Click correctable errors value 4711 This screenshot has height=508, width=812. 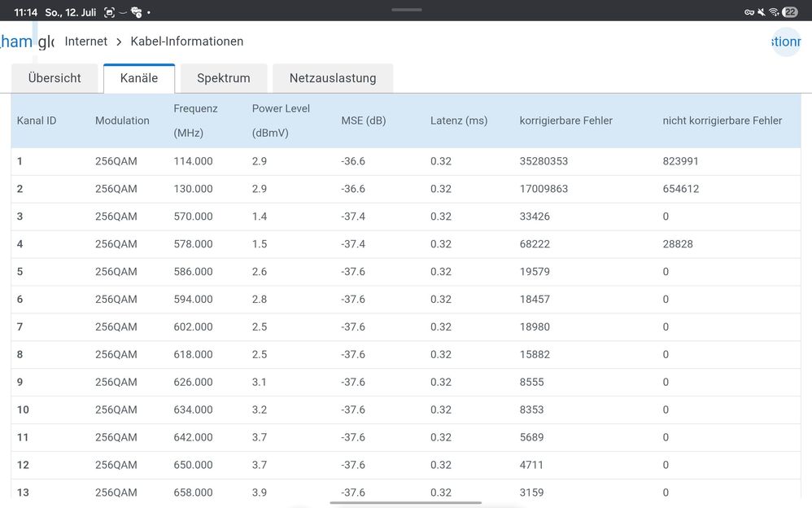532,465
